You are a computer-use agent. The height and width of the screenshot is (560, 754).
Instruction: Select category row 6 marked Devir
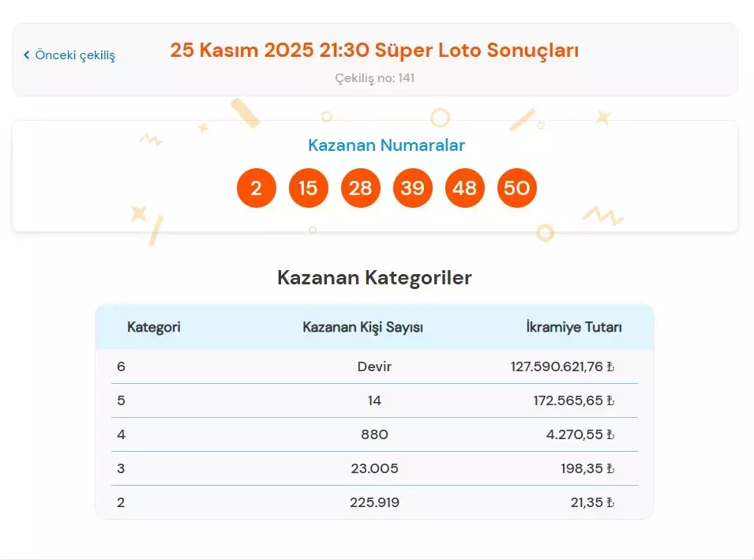pos(374,366)
